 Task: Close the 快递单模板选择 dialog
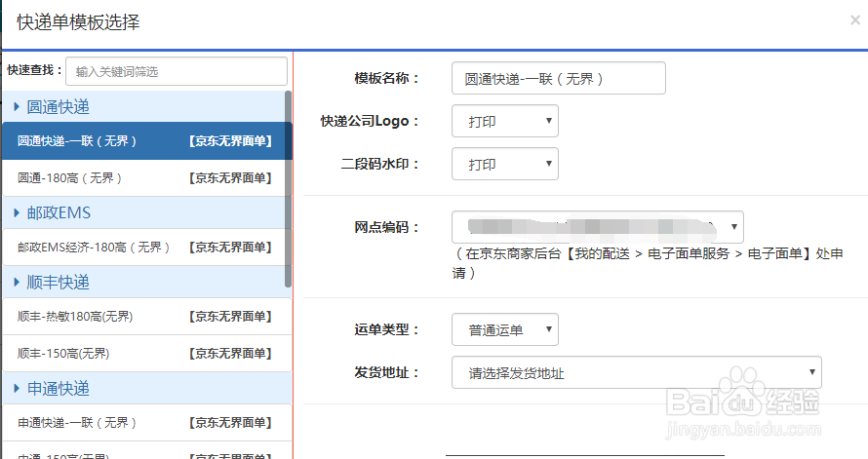tap(855, 20)
